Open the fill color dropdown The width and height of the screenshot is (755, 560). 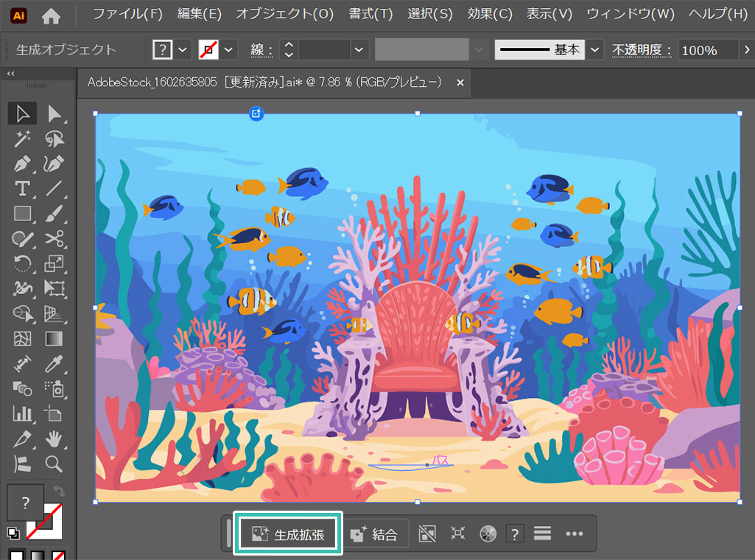[184, 50]
